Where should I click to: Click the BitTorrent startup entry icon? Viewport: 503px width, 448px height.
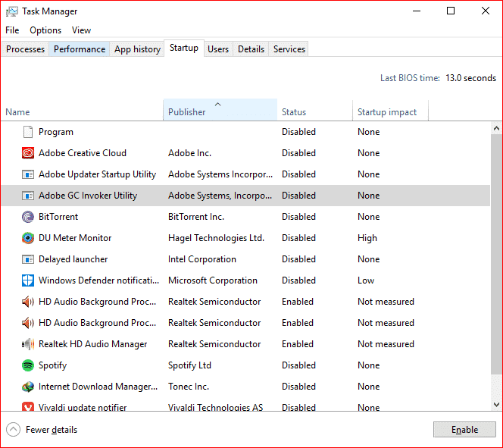coord(28,217)
